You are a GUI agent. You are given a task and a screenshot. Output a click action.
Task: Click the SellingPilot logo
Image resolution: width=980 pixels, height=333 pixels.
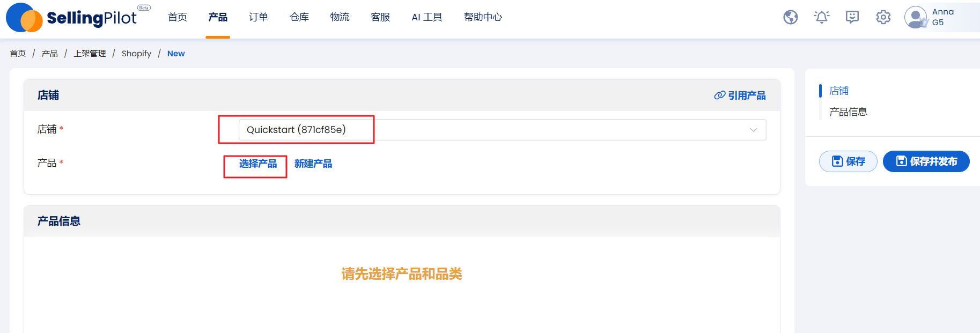tap(78, 17)
